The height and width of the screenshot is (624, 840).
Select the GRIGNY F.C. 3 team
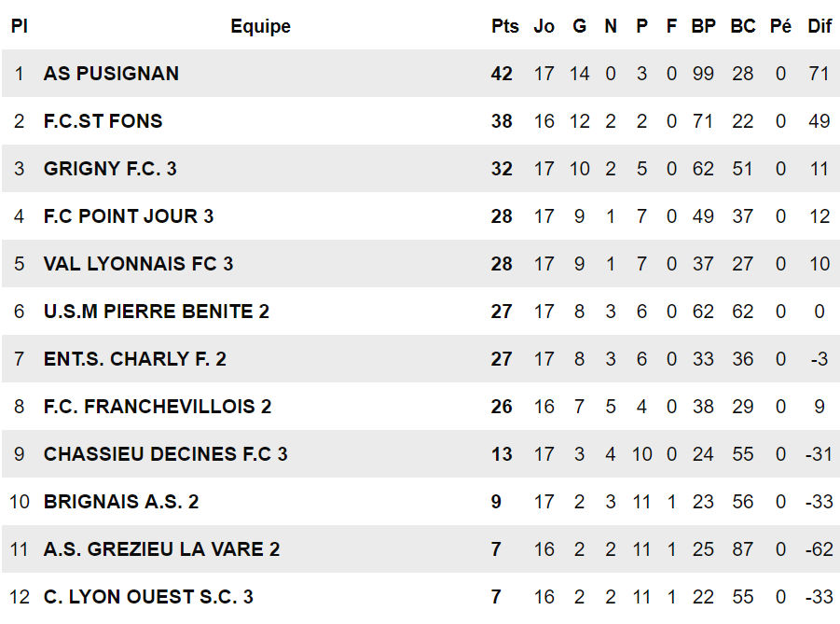(x=110, y=169)
